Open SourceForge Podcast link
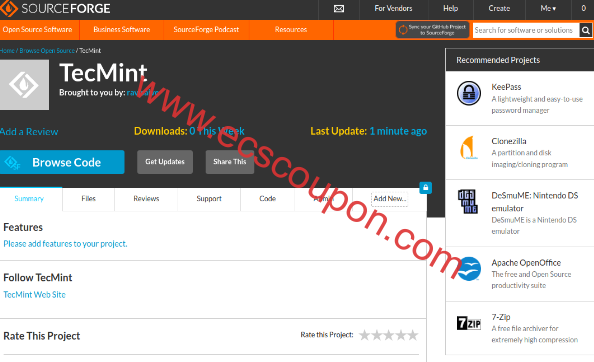594x362 pixels. [206, 30]
